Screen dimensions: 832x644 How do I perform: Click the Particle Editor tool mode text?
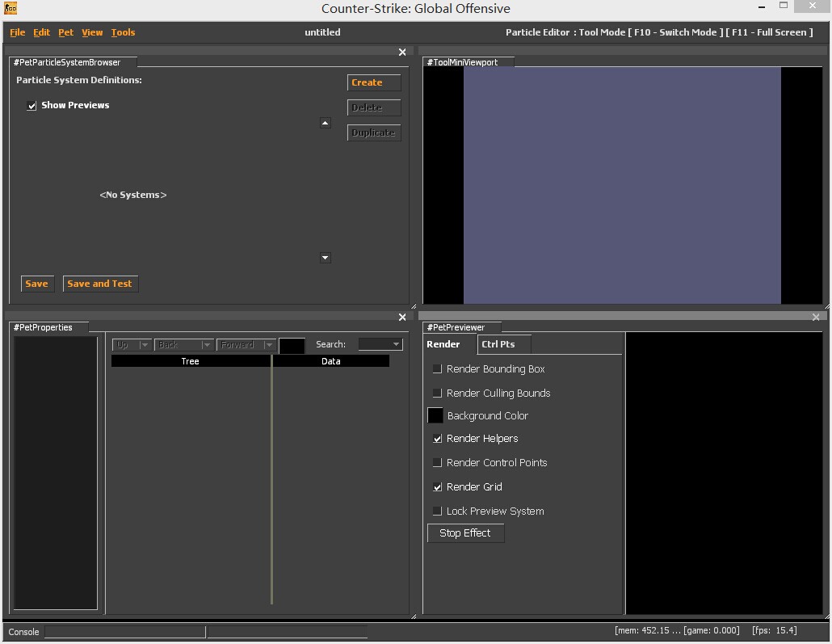(x=659, y=32)
